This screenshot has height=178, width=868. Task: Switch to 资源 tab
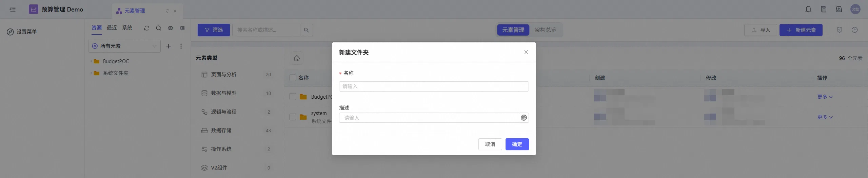(x=97, y=28)
